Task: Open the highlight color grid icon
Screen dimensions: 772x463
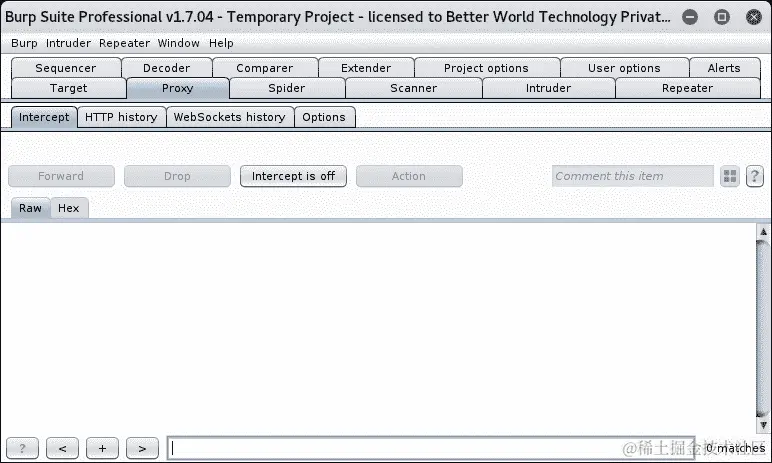Action: click(730, 176)
